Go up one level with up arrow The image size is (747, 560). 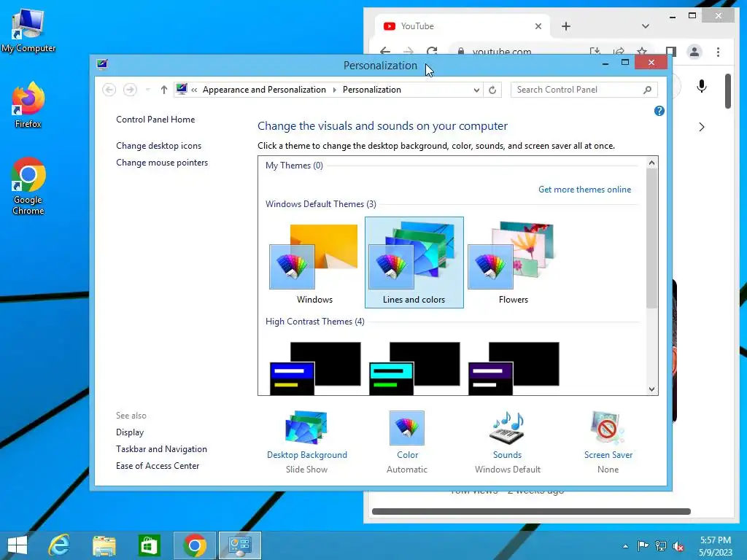164,90
